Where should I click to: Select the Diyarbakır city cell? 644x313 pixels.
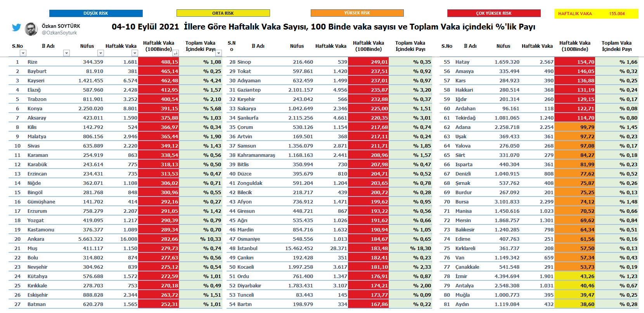[249, 285]
